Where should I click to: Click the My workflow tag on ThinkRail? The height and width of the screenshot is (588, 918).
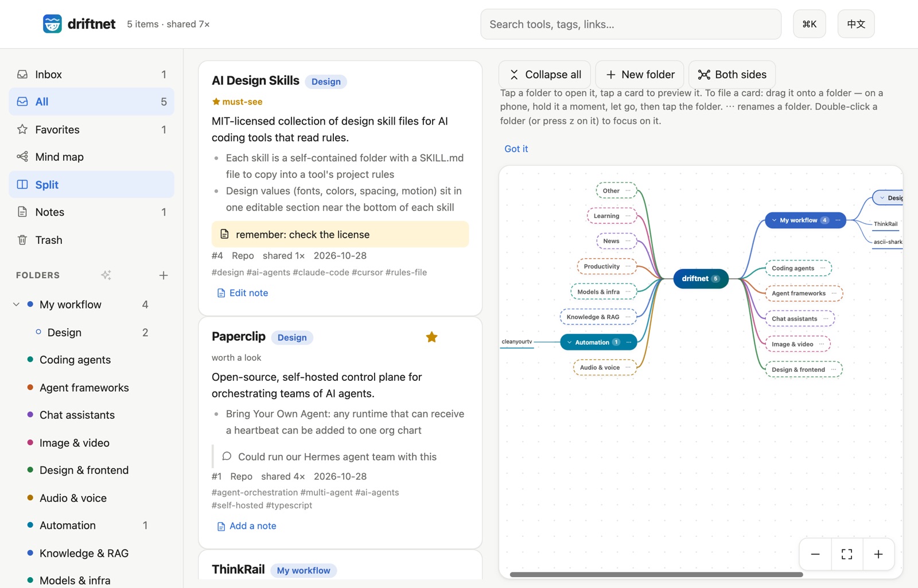point(304,570)
